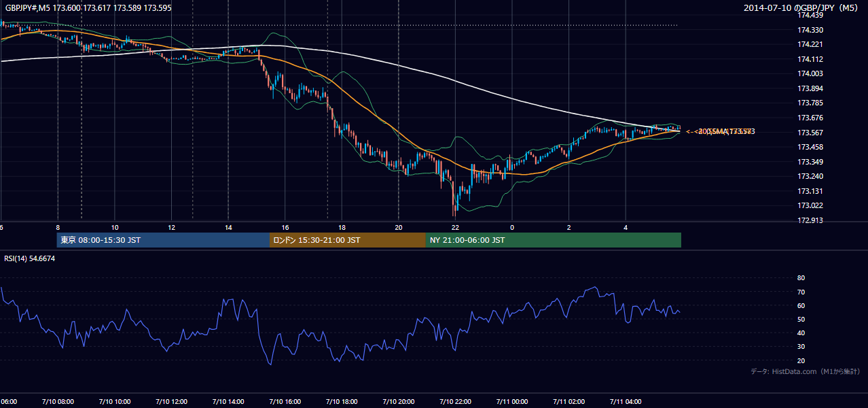Click the 173.240 price axis label
868x408 pixels.
pyautogui.click(x=810, y=176)
